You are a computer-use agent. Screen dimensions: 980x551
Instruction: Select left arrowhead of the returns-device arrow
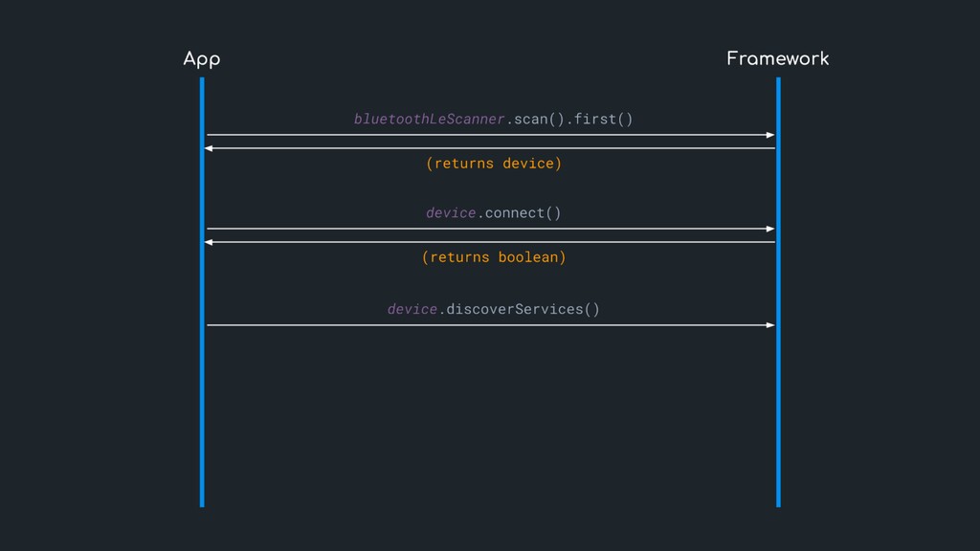(211, 148)
